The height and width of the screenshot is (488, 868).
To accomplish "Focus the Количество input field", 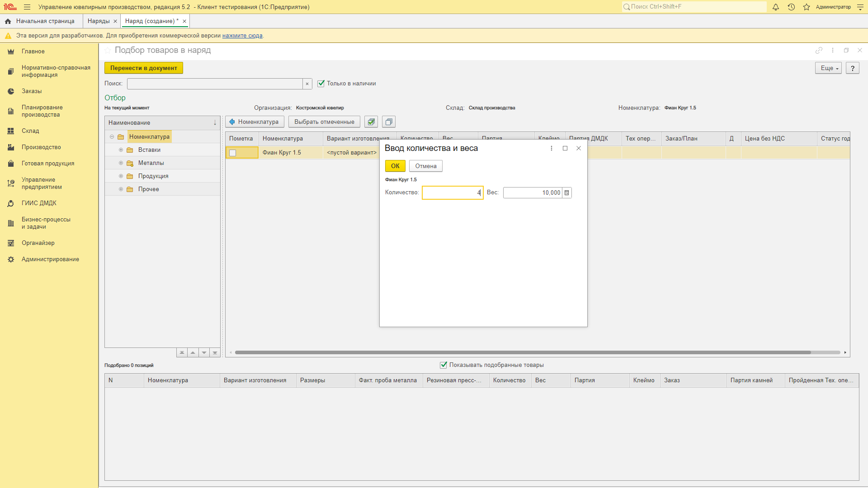I will 453,192.
